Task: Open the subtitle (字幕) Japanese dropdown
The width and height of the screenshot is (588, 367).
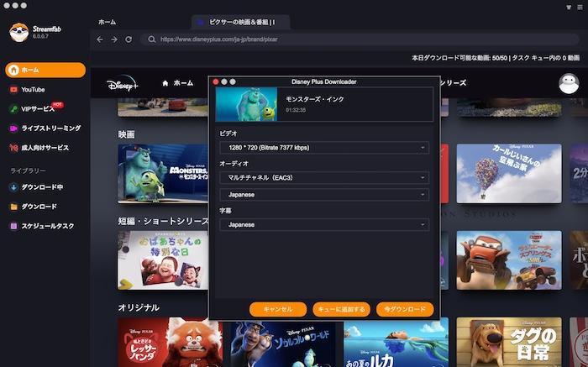Action: [x=324, y=224]
